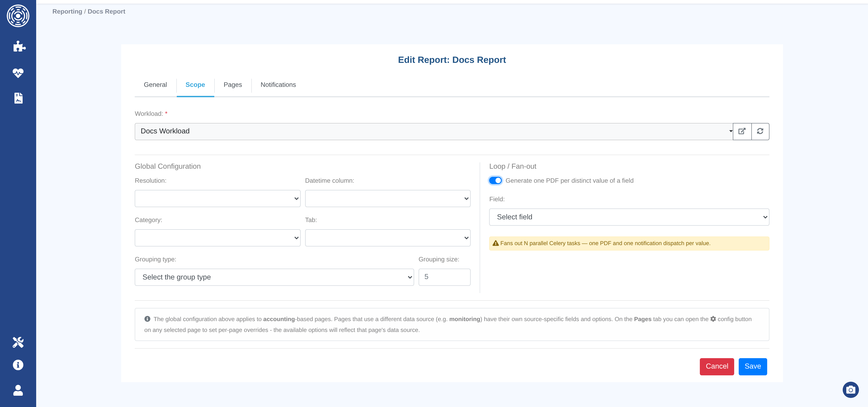868x407 pixels.
Task: Open the Datetime column dropdown
Action: click(387, 199)
